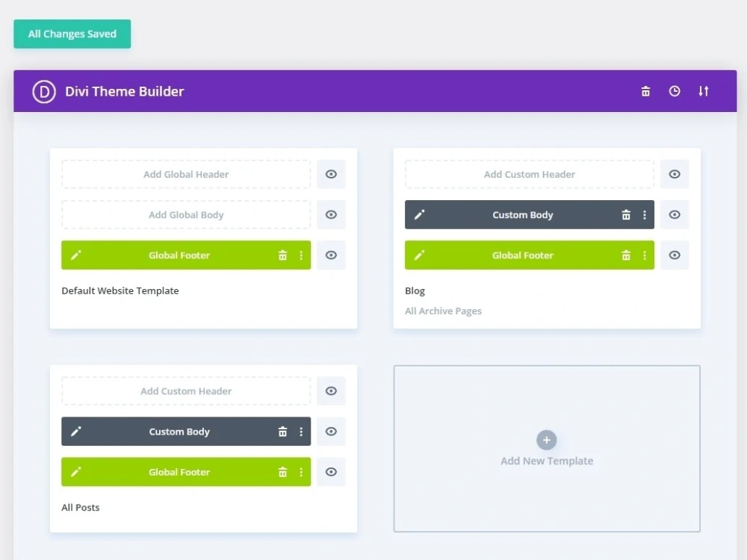Click Add Global Body placeholder
Image resolution: width=747 pixels, height=560 pixels.
(186, 215)
